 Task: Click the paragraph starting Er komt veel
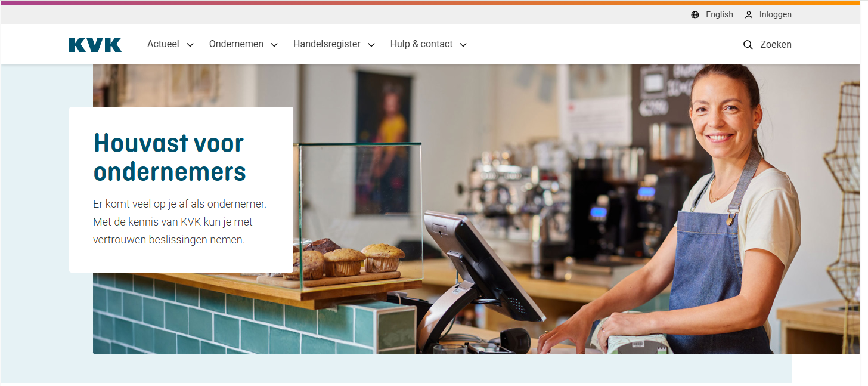180,222
